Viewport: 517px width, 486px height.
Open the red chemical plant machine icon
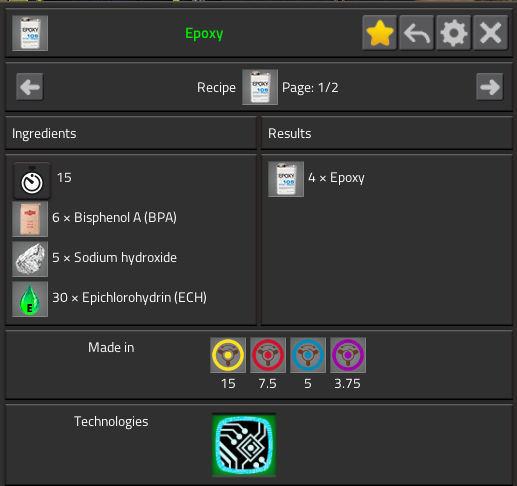click(268, 355)
